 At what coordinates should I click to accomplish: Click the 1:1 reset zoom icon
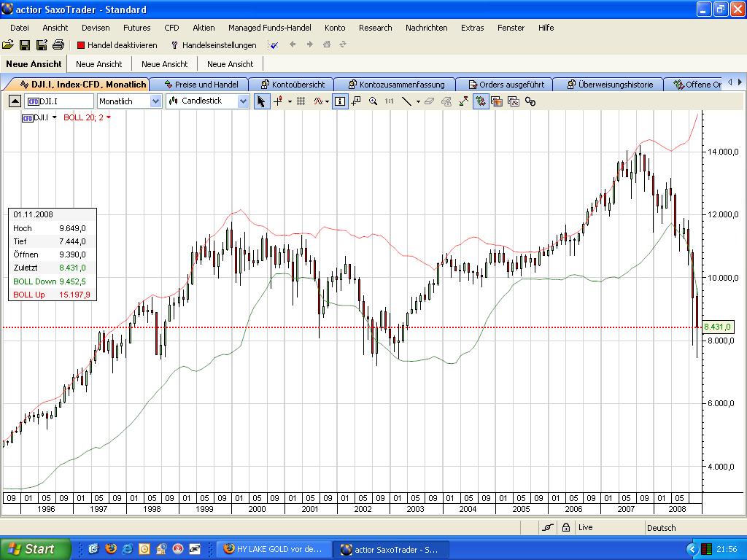pos(390,101)
